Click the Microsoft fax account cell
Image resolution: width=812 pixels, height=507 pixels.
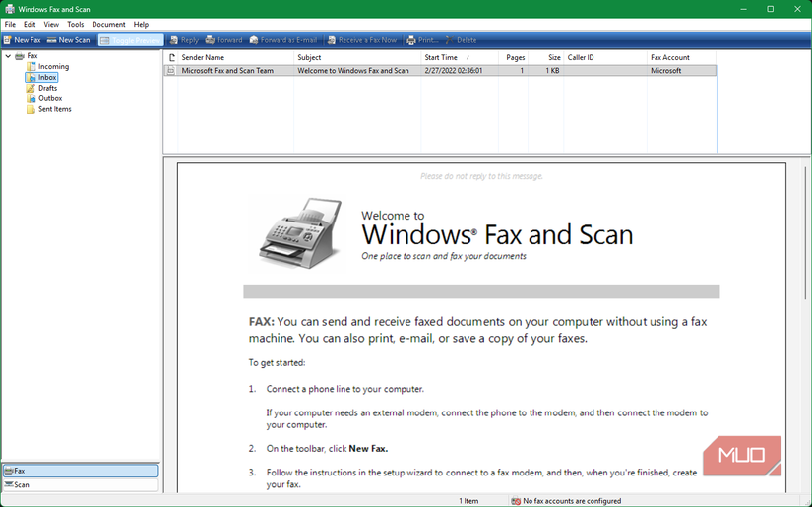(666, 71)
